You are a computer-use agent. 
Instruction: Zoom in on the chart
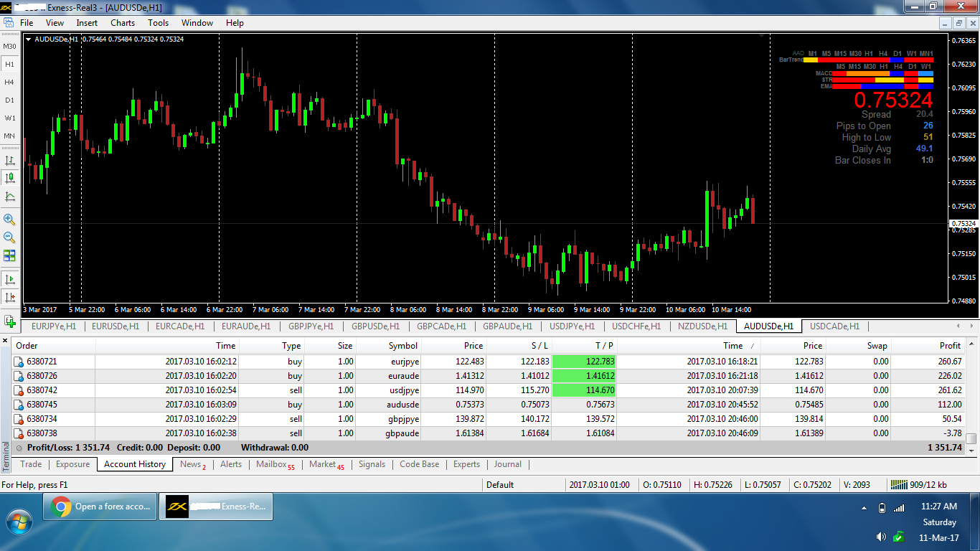9,220
